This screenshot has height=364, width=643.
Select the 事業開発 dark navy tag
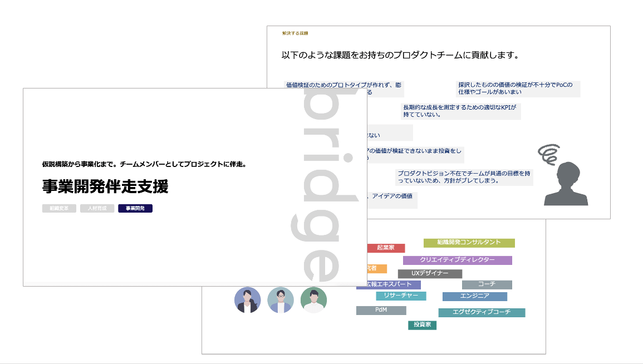(135, 208)
